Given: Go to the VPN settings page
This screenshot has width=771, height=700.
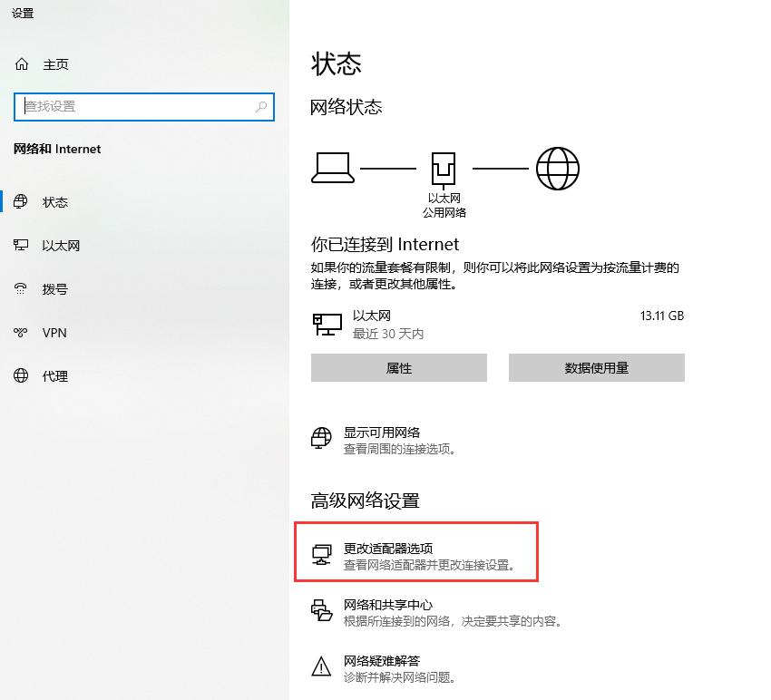Looking at the screenshot, I should pyautogui.click(x=54, y=333).
